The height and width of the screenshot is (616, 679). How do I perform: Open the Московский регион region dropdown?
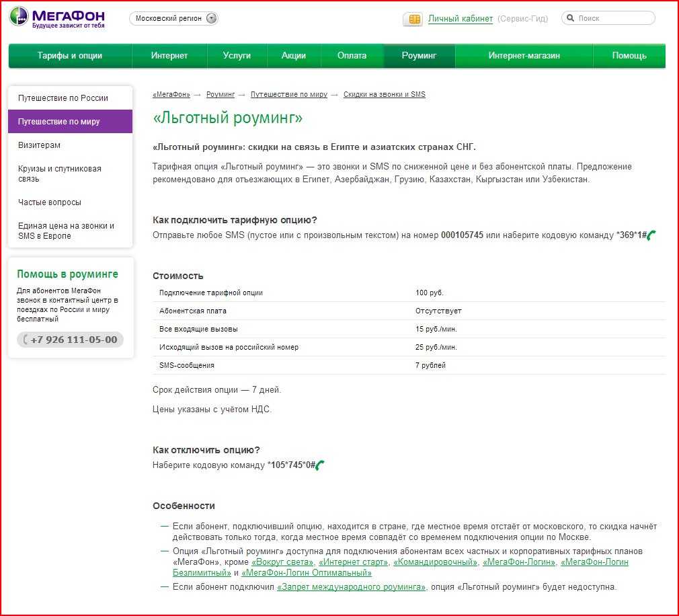(x=173, y=18)
